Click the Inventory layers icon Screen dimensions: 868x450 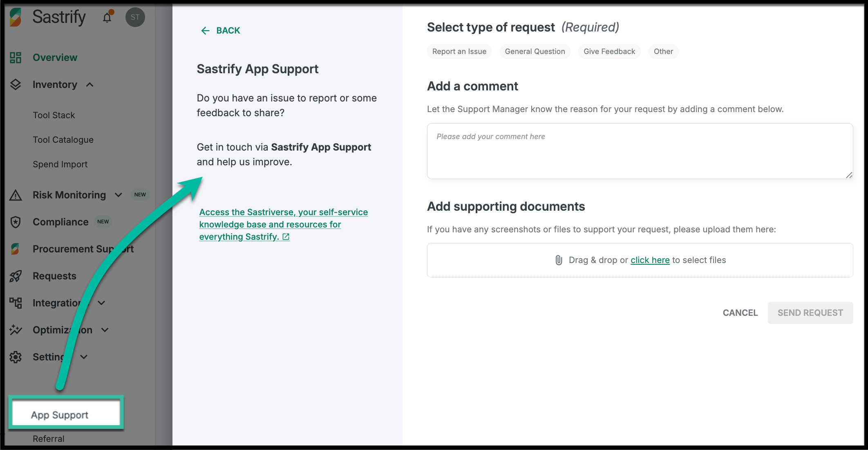[x=16, y=85]
